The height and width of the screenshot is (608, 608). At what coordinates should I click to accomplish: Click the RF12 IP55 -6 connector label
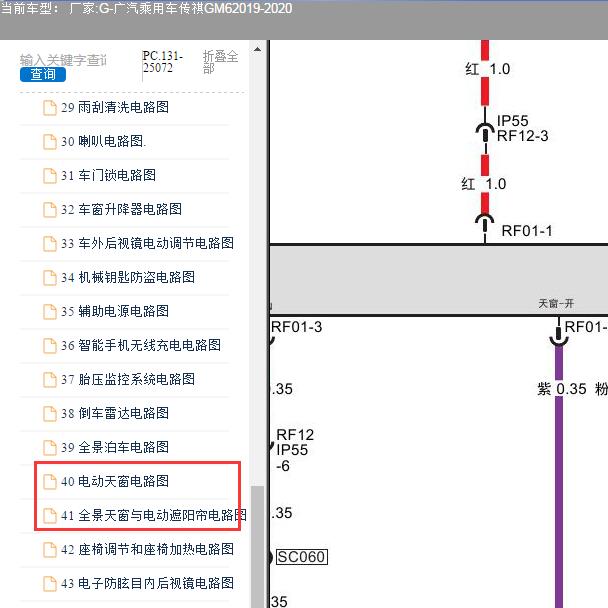click(x=295, y=450)
